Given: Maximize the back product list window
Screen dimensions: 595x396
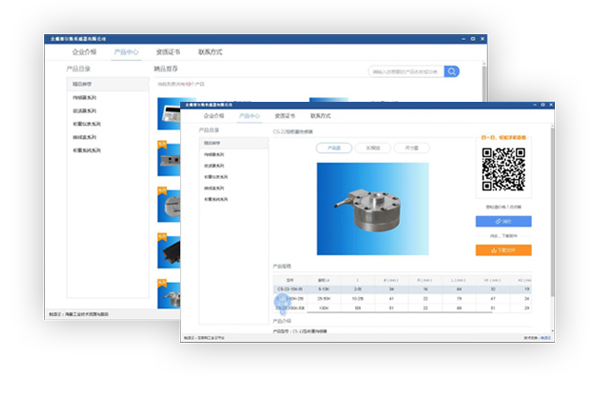Looking at the screenshot, I should coord(473,39).
